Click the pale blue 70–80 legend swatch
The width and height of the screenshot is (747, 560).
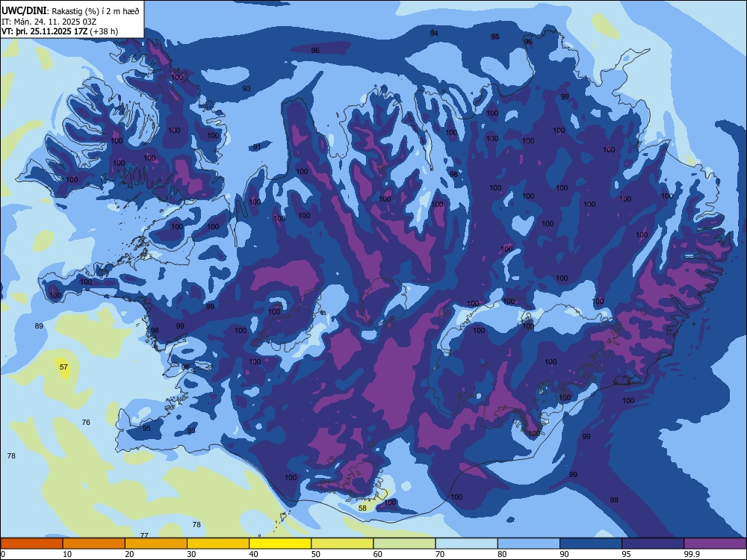point(466,544)
